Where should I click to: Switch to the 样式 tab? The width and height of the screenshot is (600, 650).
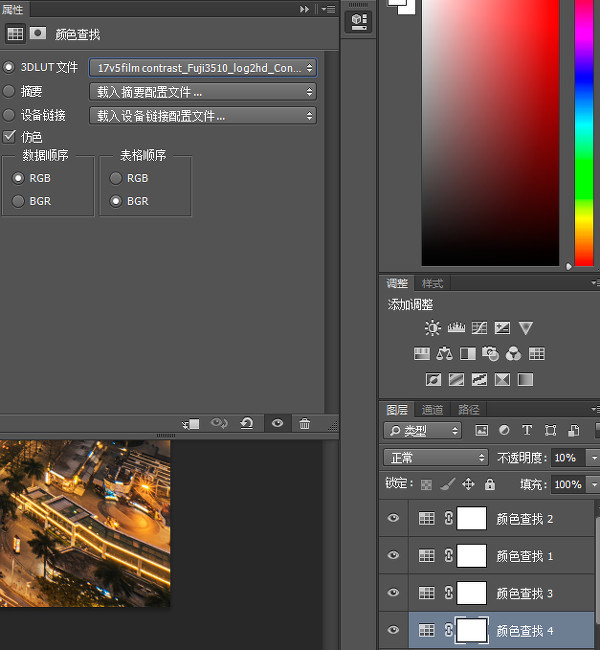coord(432,284)
